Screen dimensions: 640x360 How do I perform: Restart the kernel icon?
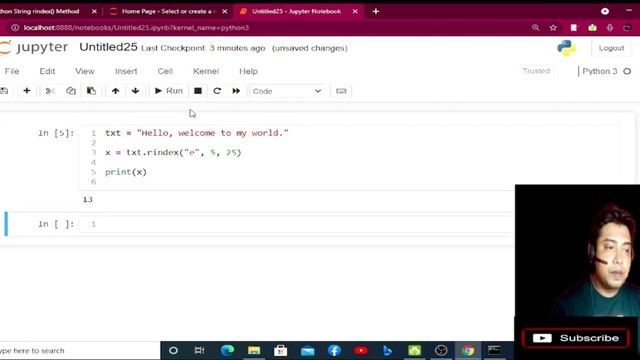click(x=217, y=91)
